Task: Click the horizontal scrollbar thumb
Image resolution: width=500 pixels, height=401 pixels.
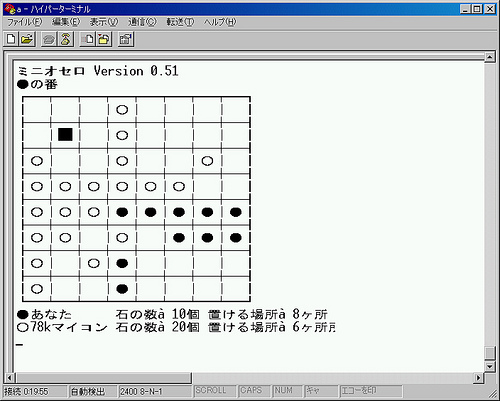Action: pos(103,378)
